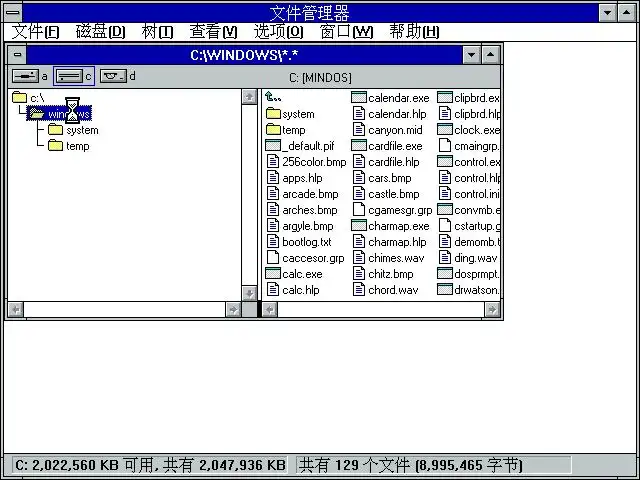Select floppy drive a icon

[25, 76]
